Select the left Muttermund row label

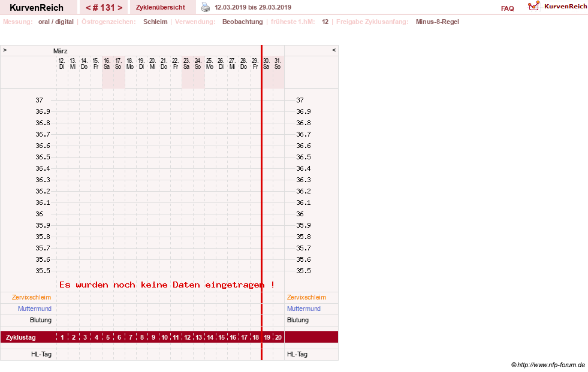pyautogui.click(x=35, y=309)
